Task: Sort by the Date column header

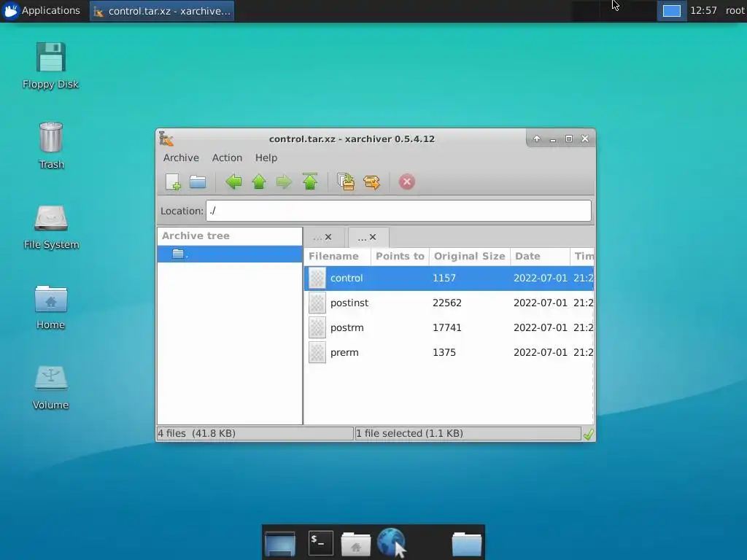Action: [541, 256]
